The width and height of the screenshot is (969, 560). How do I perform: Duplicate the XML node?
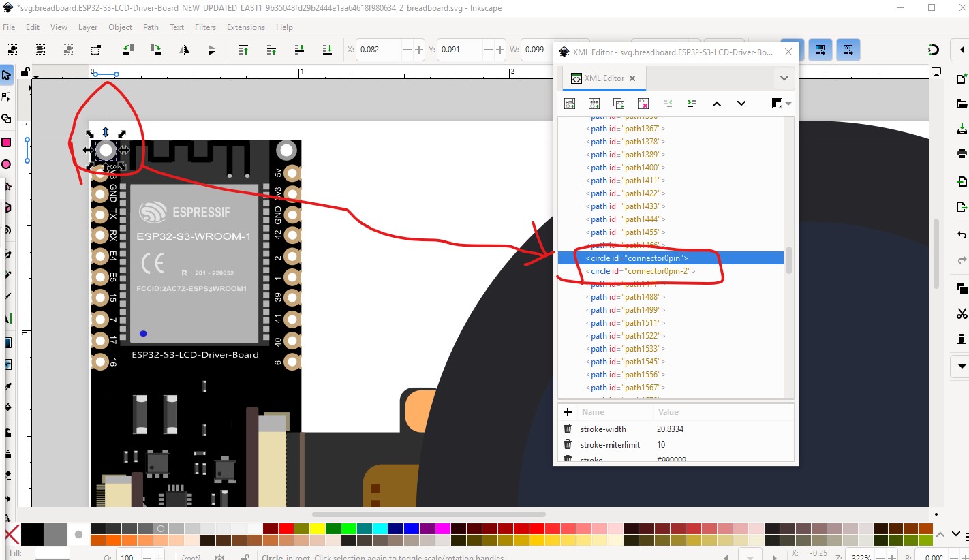(619, 104)
